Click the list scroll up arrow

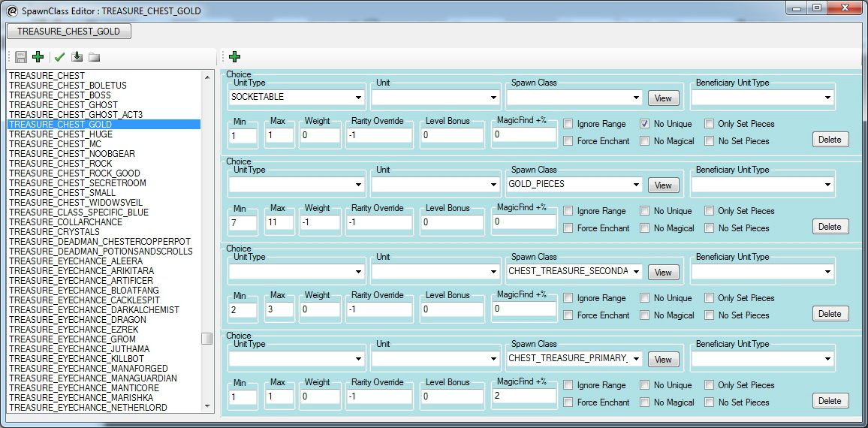pyautogui.click(x=207, y=77)
